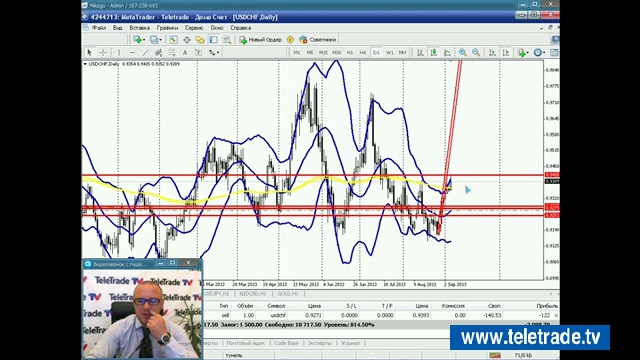Click the clock periods icon

[x=538, y=52]
